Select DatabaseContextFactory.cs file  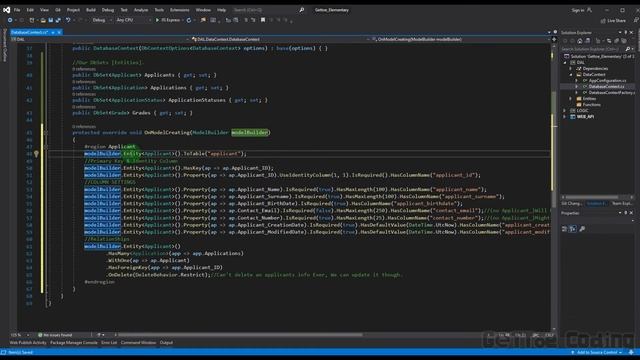[x=611, y=93]
